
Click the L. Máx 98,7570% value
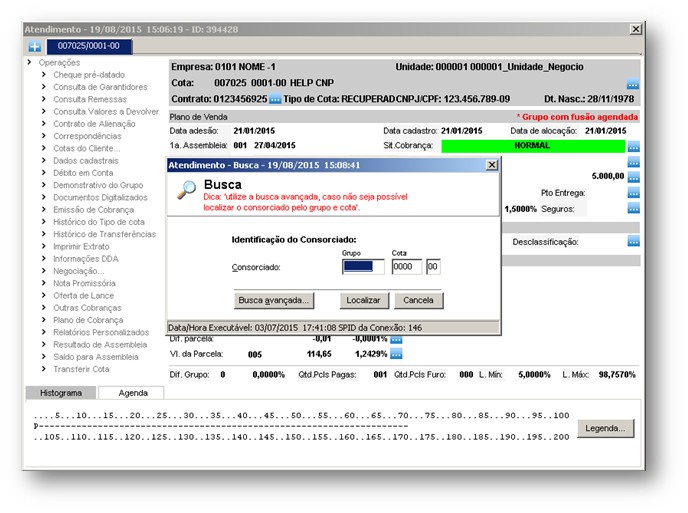tap(617, 375)
